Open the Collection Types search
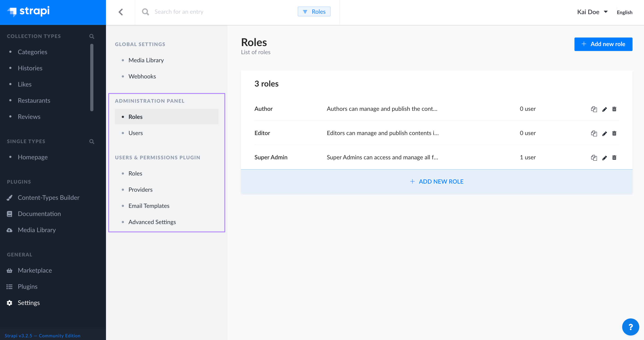Screen dimensions: 644x340 tap(92, 36)
